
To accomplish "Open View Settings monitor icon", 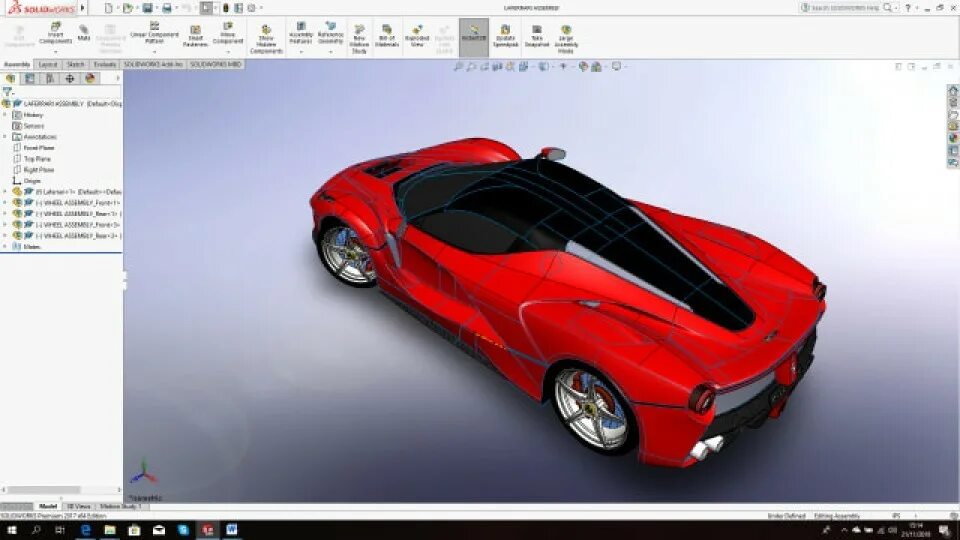I will pos(617,66).
